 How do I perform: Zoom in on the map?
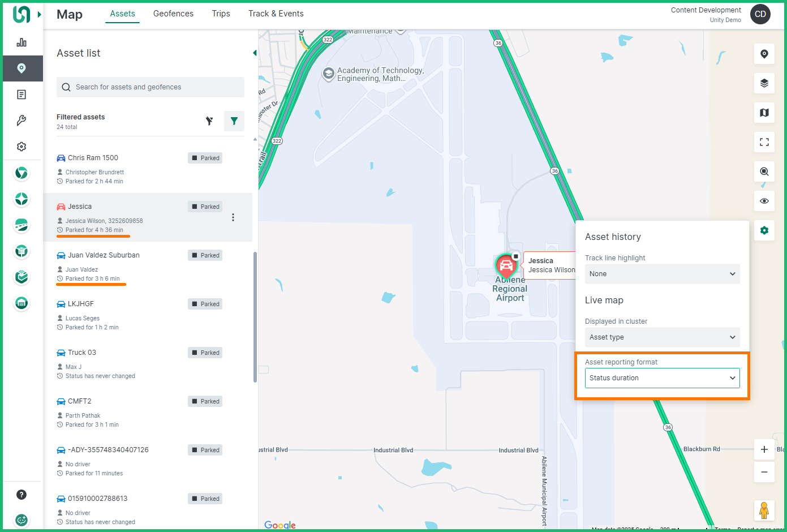(764, 449)
